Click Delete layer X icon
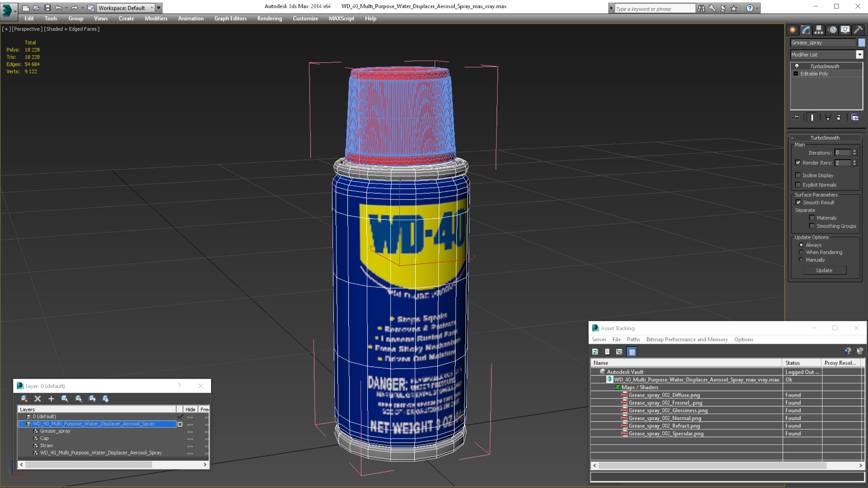The height and width of the screenshot is (488, 868). tap(37, 399)
